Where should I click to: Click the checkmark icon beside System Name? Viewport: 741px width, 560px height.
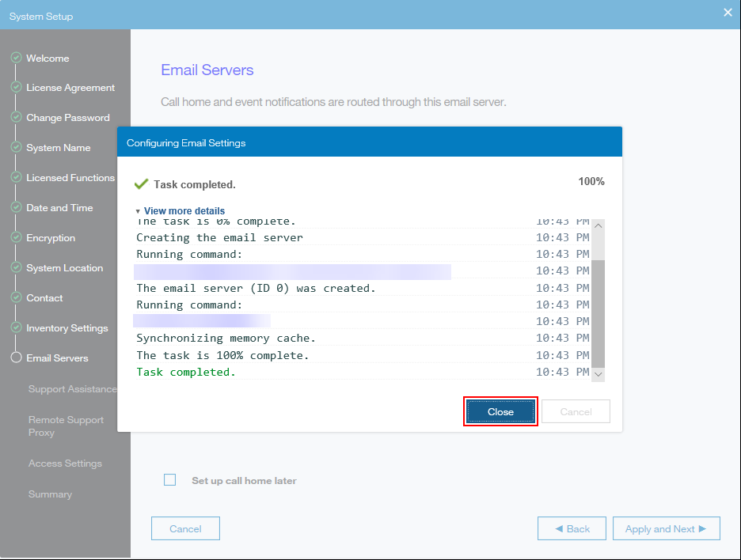pos(16,148)
